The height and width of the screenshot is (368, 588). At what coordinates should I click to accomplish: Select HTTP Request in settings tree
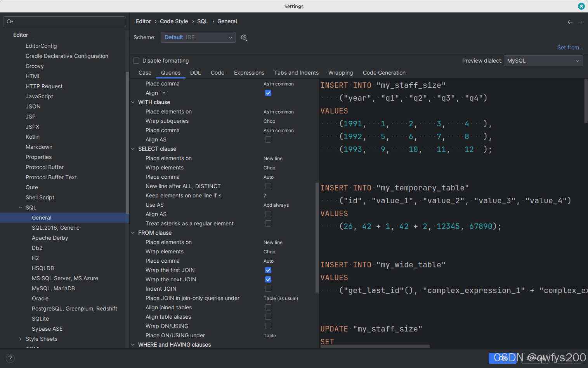pyautogui.click(x=44, y=86)
